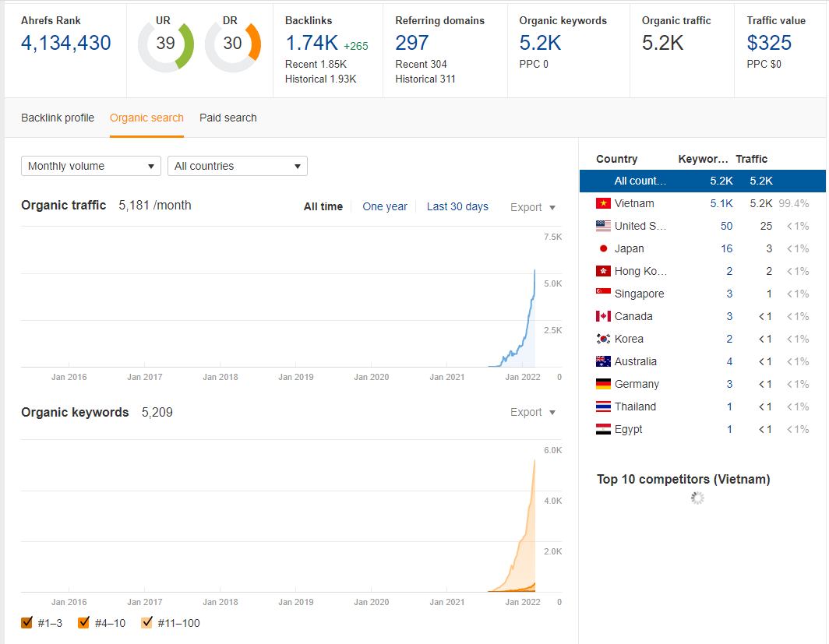Click the Germany flag icon
Screen dimensions: 829x644
click(602, 384)
